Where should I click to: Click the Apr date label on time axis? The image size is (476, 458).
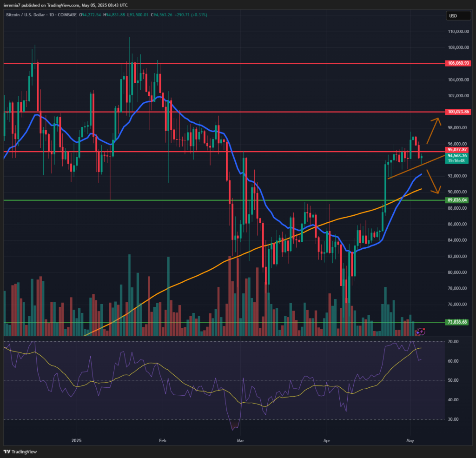pos(327,440)
